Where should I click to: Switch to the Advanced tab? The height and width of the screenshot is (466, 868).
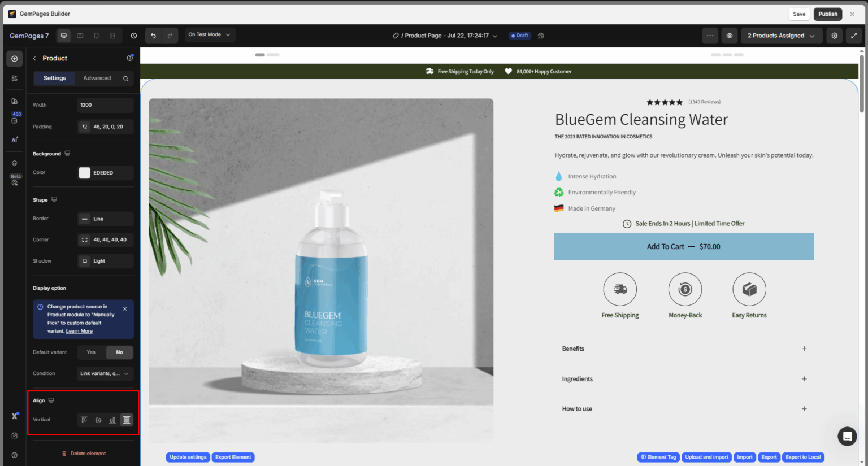pyautogui.click(x=97, y=79)
